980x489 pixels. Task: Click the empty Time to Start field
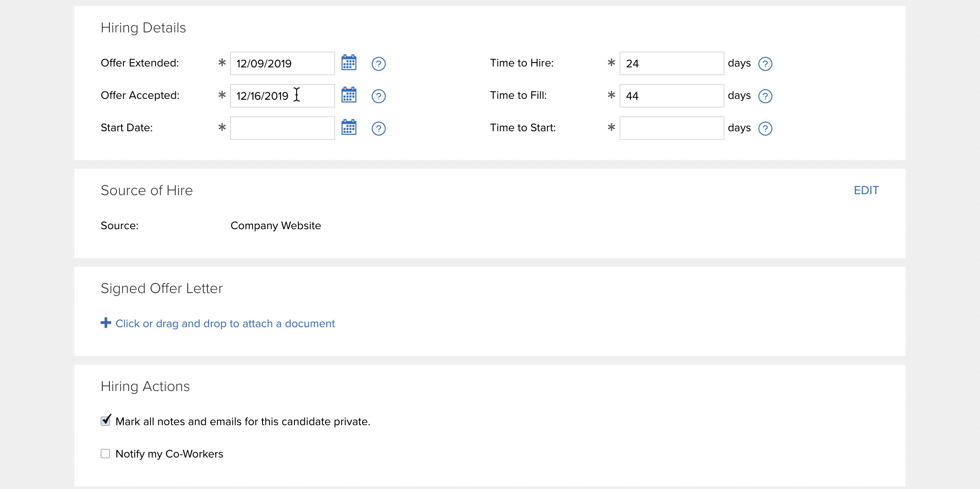tap(672, 128)
